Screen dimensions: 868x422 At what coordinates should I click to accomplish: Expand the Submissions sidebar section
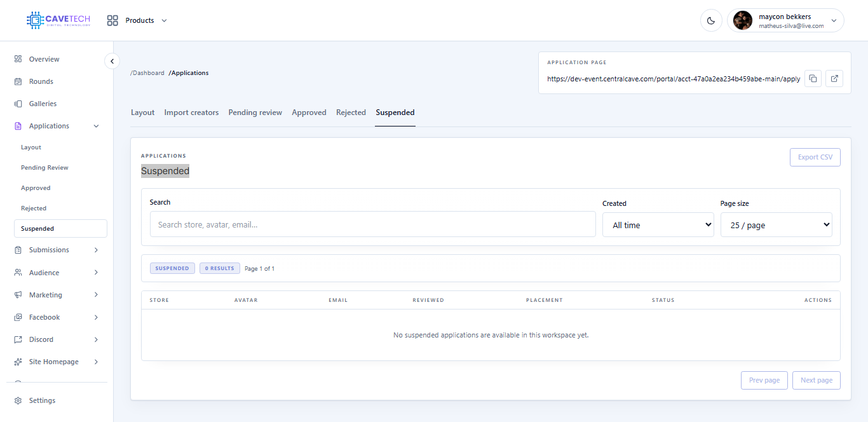(57, 250)
